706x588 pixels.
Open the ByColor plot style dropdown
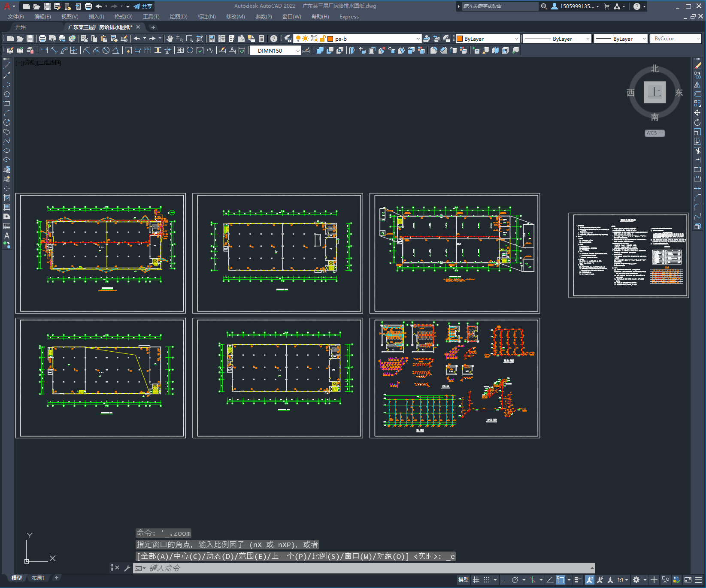pos(676,39)
